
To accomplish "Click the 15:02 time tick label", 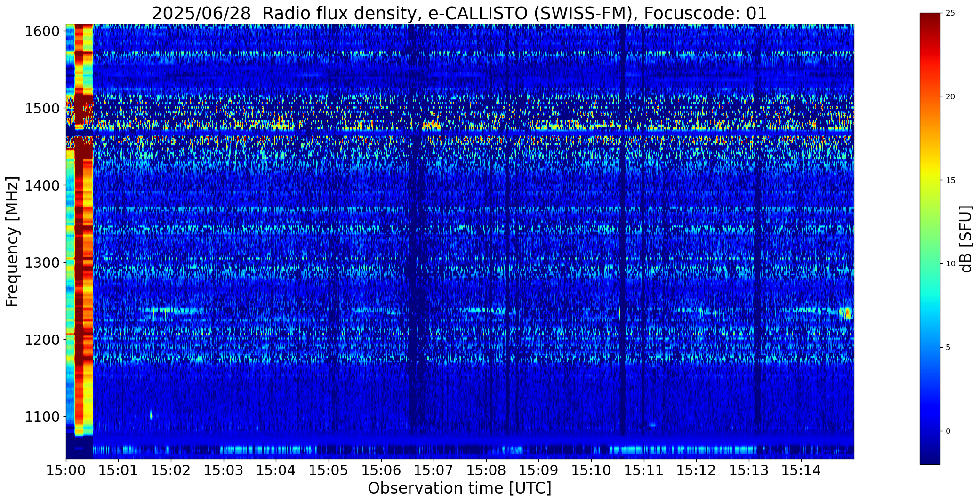I will tap(171, 470).
